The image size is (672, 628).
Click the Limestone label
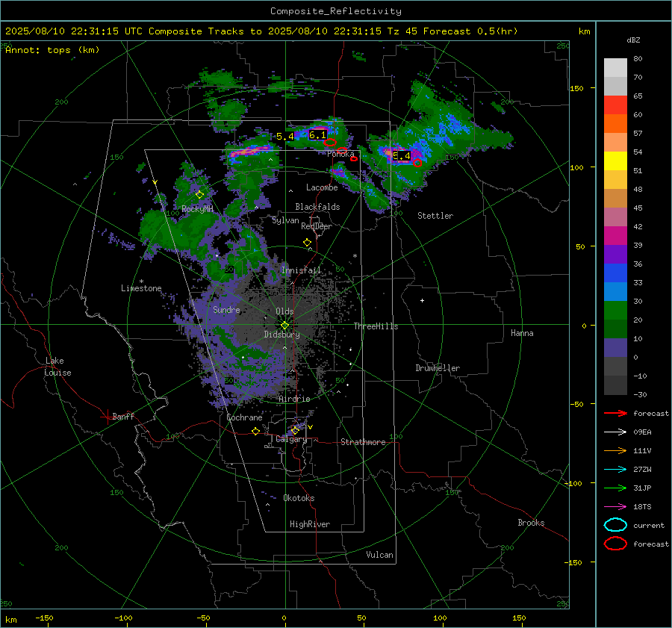[141, 288]
